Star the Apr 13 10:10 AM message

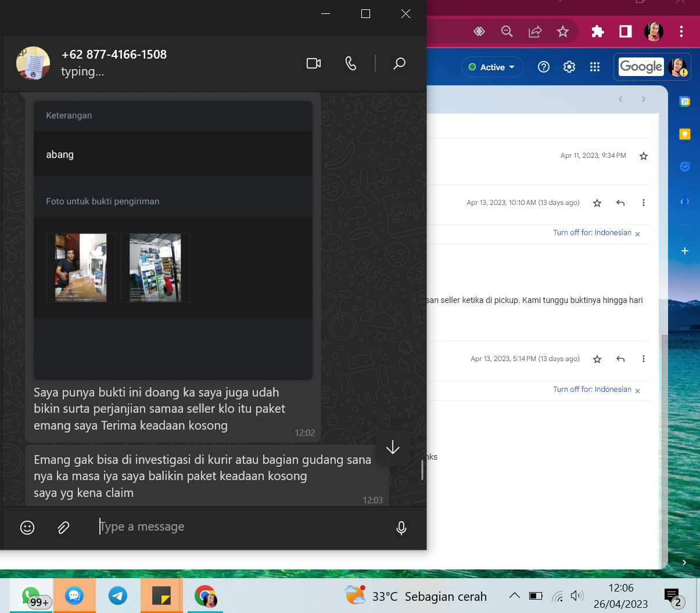(x=597, y=203)
